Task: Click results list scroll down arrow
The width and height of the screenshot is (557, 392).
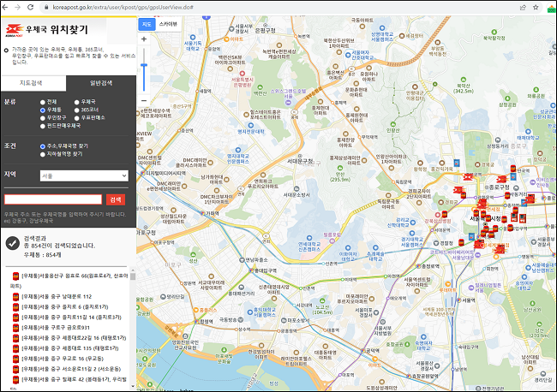Action: (x=133, y=386)
